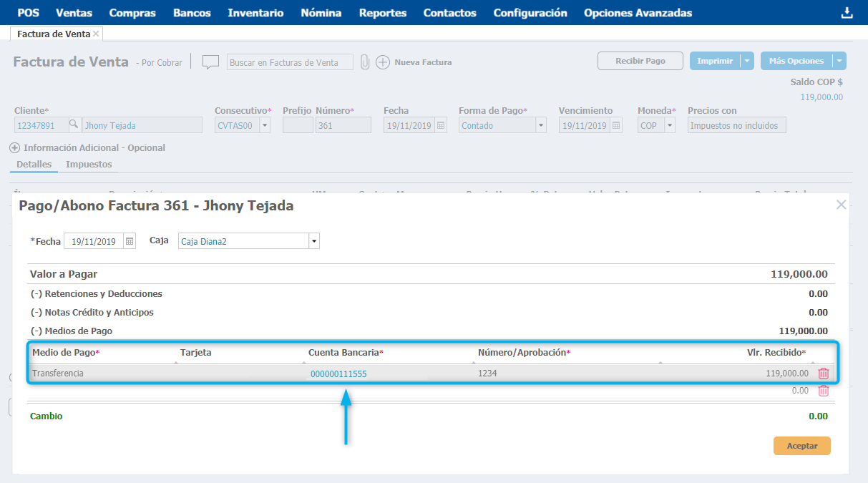Open calendar picker in payment Fecha field
The width and height of the screenshot is (868, 483).
[130, 242]
